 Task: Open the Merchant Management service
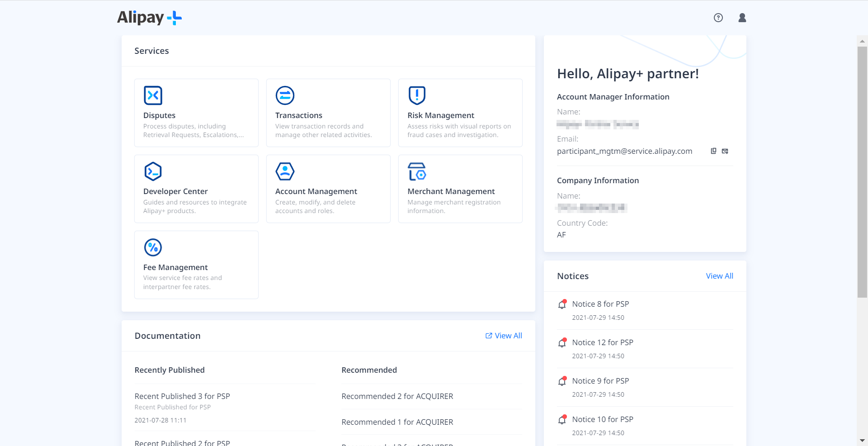[460, 189]
